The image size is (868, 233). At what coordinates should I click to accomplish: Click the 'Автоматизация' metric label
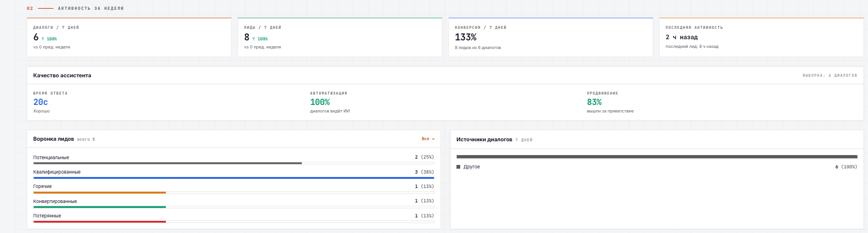tap(328, 93)
